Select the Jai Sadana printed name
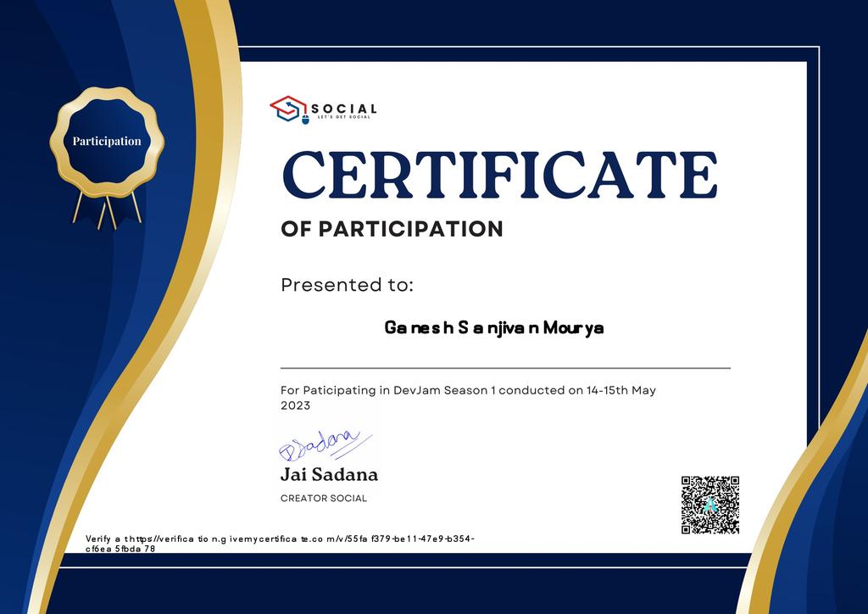Viewport: 868px width, 614px height. click(330, 477)
